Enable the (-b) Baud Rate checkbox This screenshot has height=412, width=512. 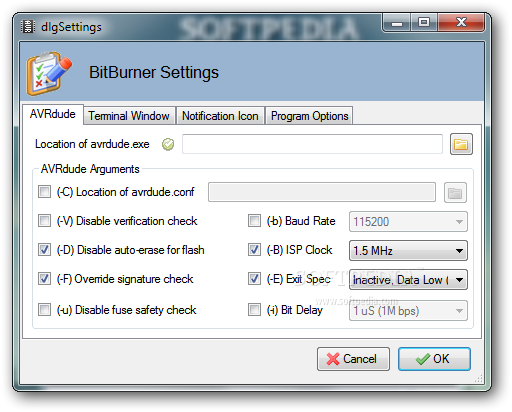click(254, 221)
